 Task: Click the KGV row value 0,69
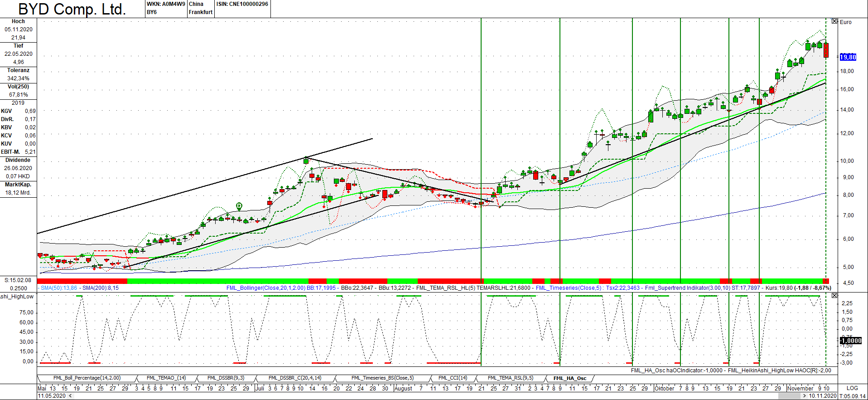[30, 111]
